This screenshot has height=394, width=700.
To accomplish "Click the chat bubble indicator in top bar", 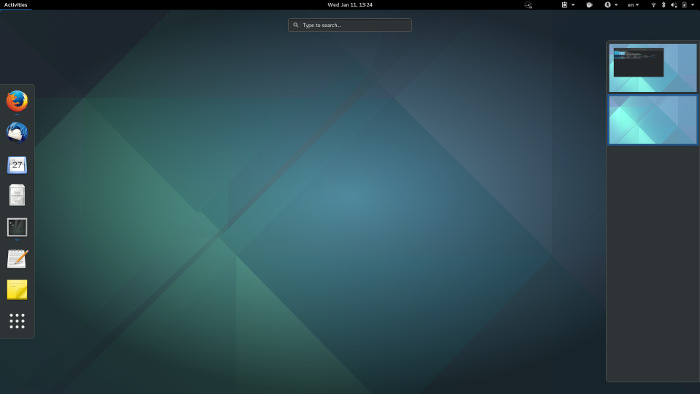I will click(589, 5).
